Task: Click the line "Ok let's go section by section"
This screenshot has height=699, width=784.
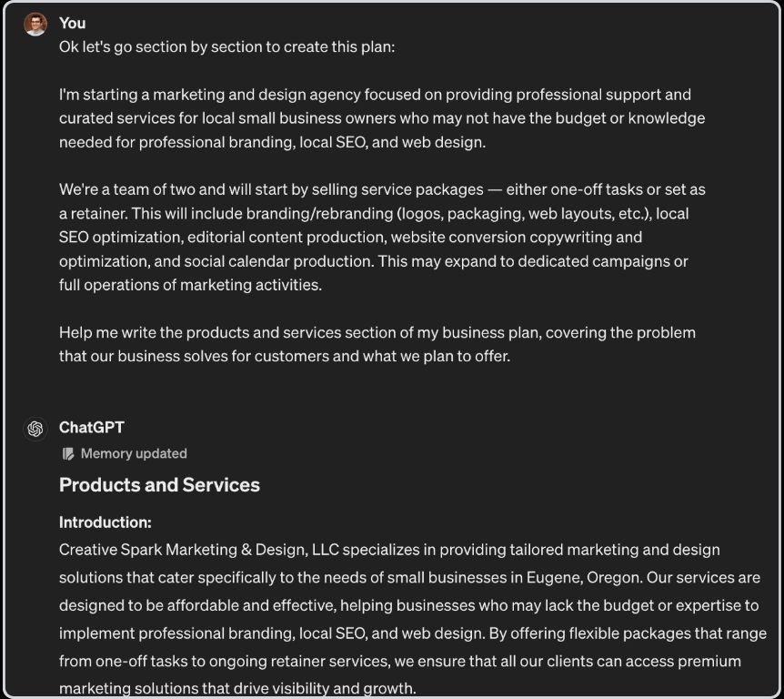Action: (x=226, y=46)
